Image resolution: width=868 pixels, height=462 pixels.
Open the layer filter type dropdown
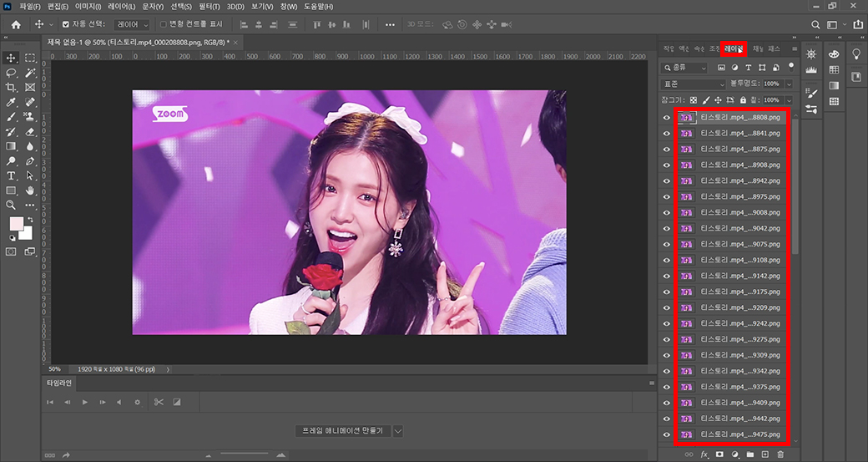coord(684,68)
